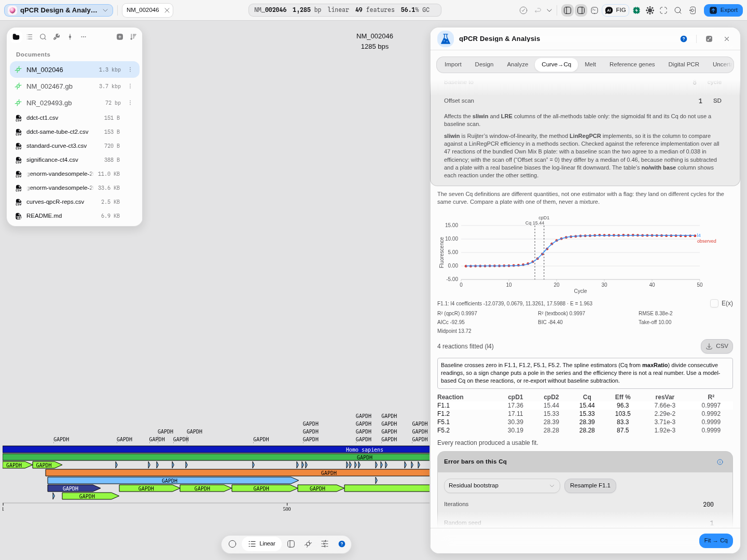Click the top toolbar magnifier search icon
The height and width of the screenshot is (560, 747).
click(678, 10)
